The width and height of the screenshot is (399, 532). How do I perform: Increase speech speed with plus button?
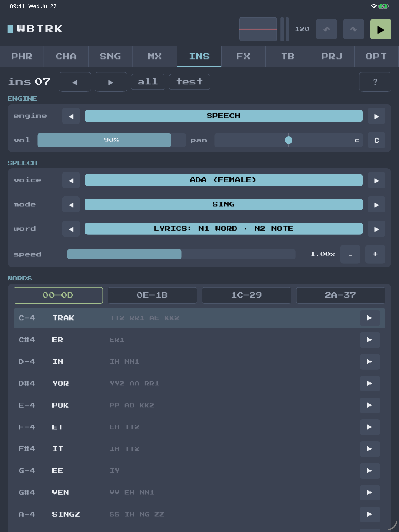pos(375,254)
